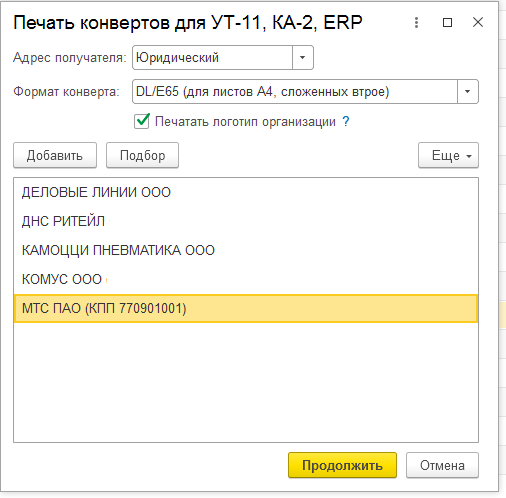Click the Юридический address field
The width and height of the screenshot is (506, 498).
pyautogui.click(x=212, y=58)
